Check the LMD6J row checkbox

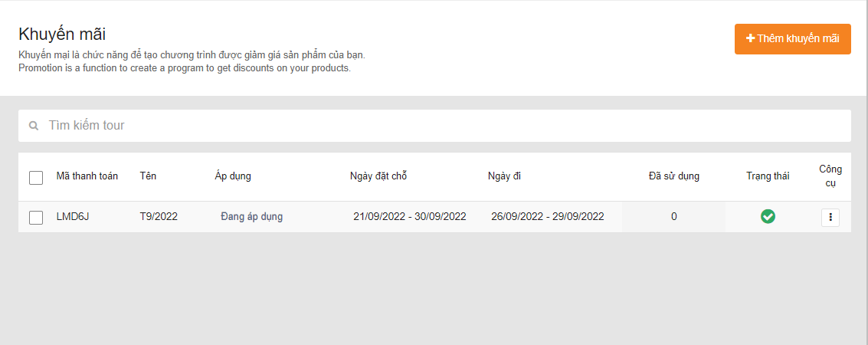pos(36,218)
